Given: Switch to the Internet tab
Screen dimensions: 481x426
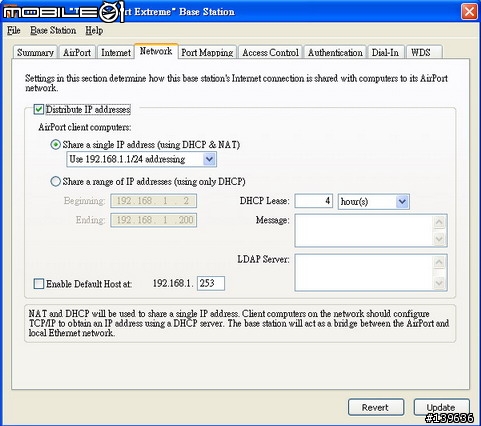Looking at the screenshot, I should 116,53.
